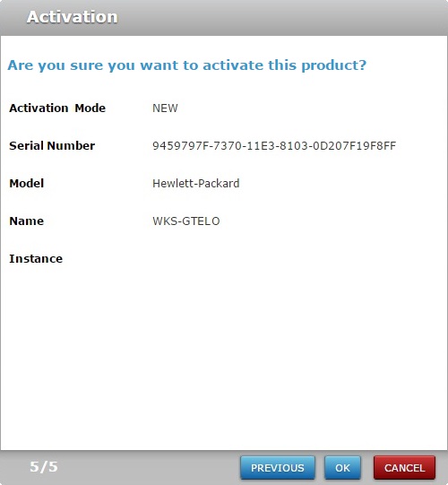Confirm activation with the OK button
The height and width of the screenshot is (485, 448).
point(342,467)
